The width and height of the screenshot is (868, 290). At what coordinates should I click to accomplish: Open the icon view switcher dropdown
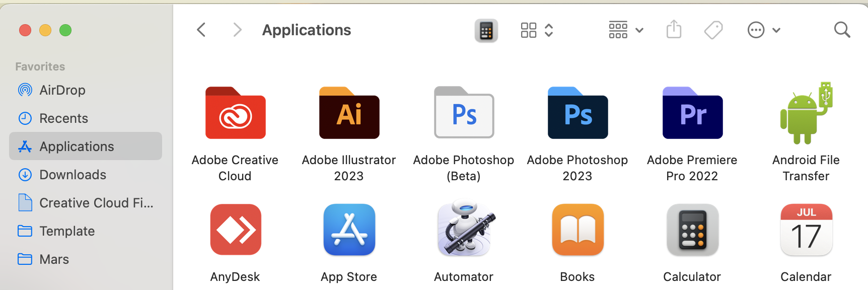coord(537,30)
